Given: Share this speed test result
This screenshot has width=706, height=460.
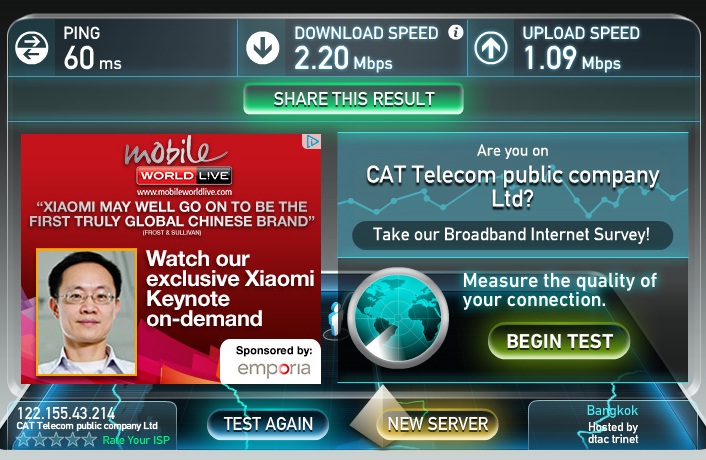Looking at the screenshot, I should pyautogui.click(x=353, y=99).
